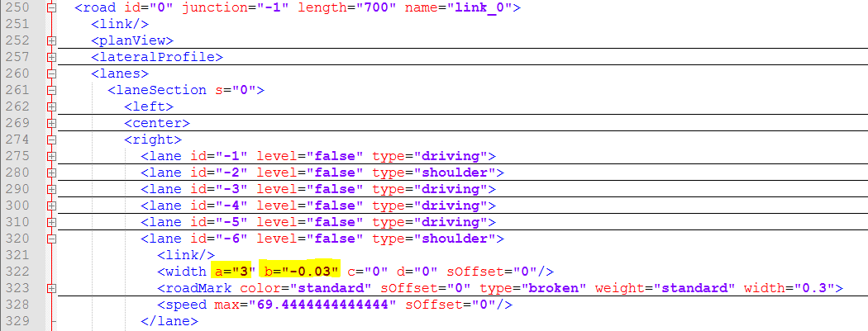Collapse the road id="0" fold marker
The image size is (868, 331).
coord(51,7)
